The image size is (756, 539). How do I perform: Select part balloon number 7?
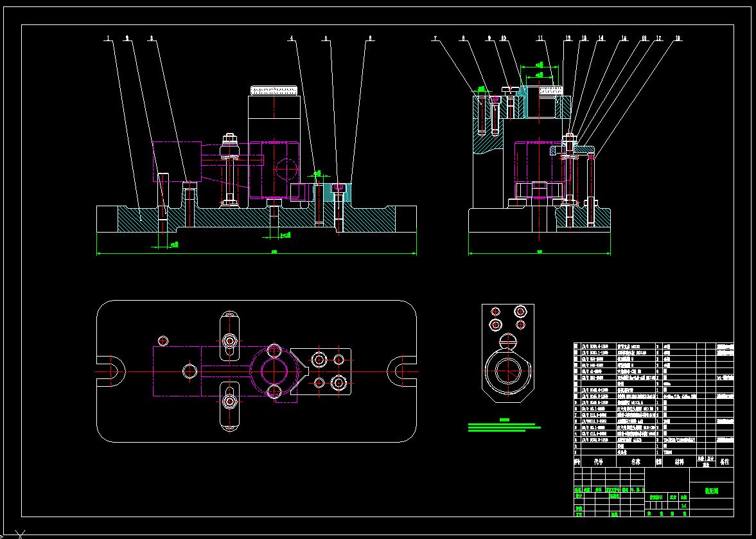435,38
